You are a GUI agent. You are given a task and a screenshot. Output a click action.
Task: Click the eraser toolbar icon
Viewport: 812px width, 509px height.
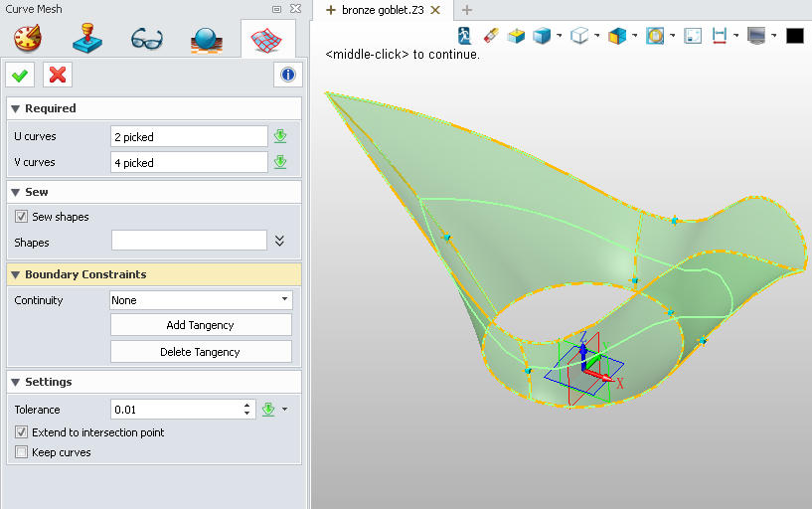coord(491,36)
